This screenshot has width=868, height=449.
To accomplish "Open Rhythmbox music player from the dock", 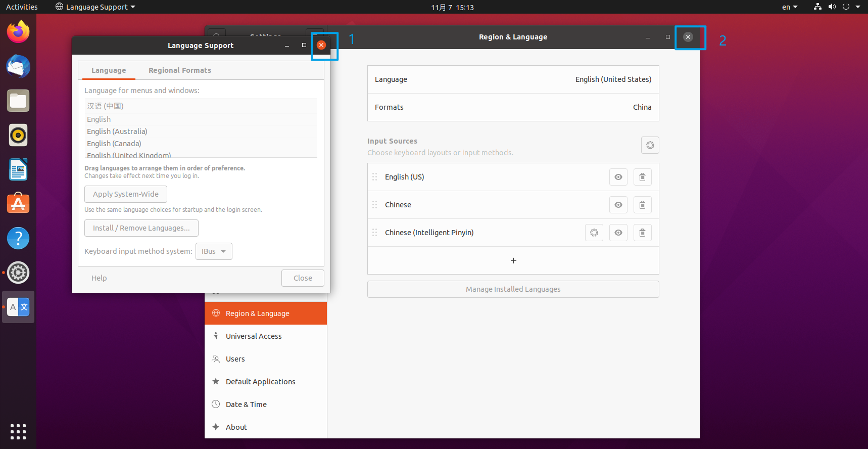I will click(18, 135).
